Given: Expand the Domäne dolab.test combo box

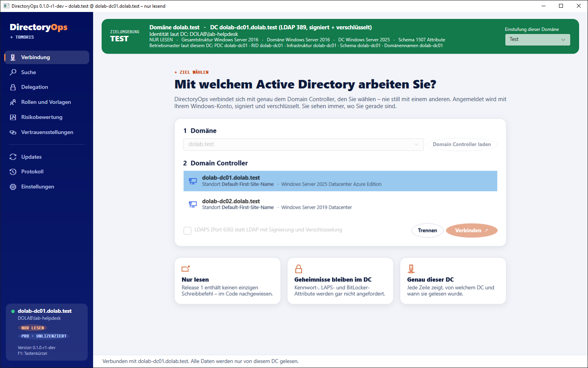Looking at the screenshot, I should pos(303,144).
